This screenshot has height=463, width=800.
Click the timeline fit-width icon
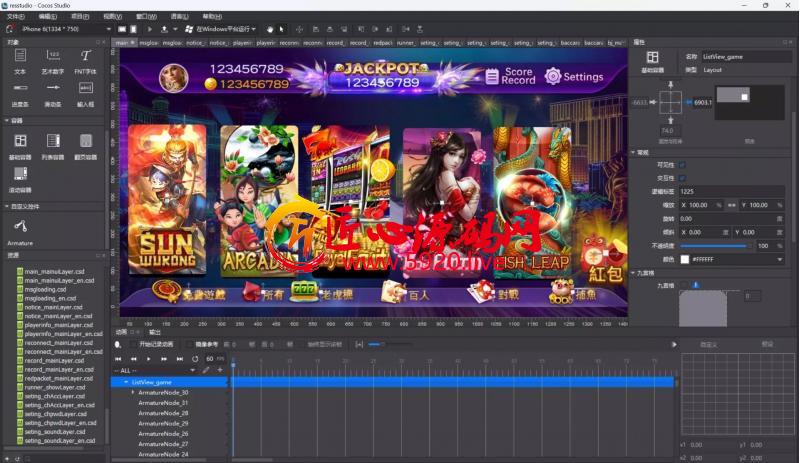(x=359, y=345)
